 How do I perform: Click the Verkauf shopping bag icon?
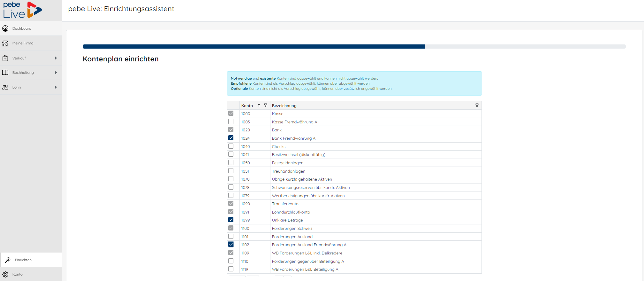pyautogui.click(x=5, y=58)
